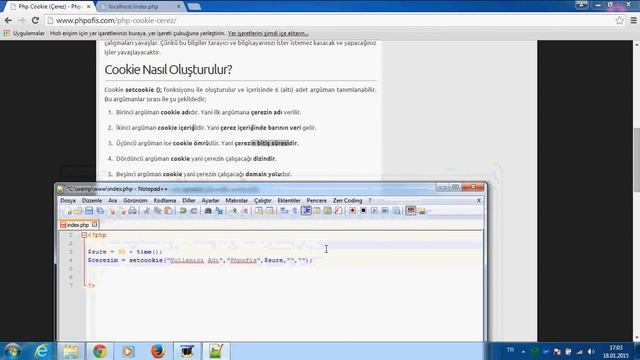The height and width of the screenshot is (360, 640).
Task: Open File Explorer from the taskbar
Action: pyautogui.click(x=71, y=351)
